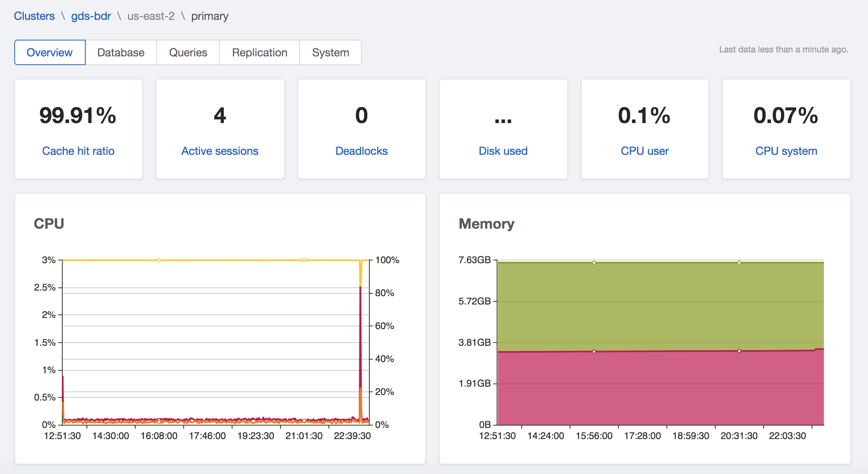Screen dimensions: 868x474
Task: Open the Clusters breadcrumb link
Action: tap(34, 16)
